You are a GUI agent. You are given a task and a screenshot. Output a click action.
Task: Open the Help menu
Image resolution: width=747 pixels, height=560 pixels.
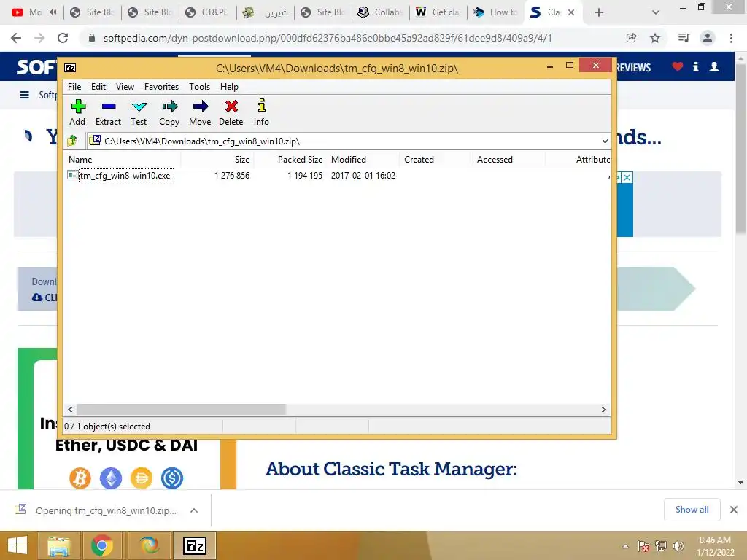point(229,87)
